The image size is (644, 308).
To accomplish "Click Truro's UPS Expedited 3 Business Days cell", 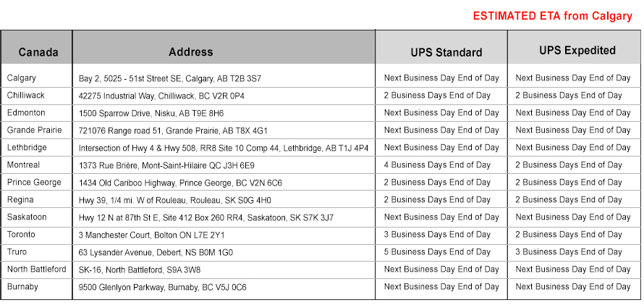I will tap(572, 251).
